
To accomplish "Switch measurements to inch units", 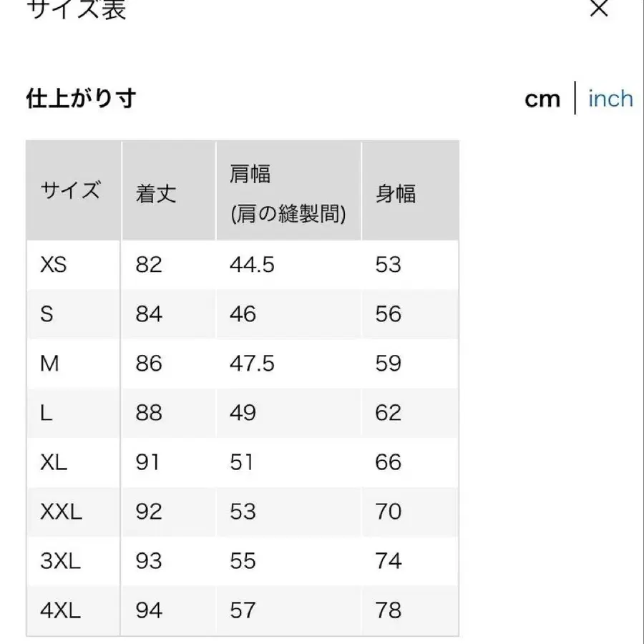I will (x=610, y=99).
